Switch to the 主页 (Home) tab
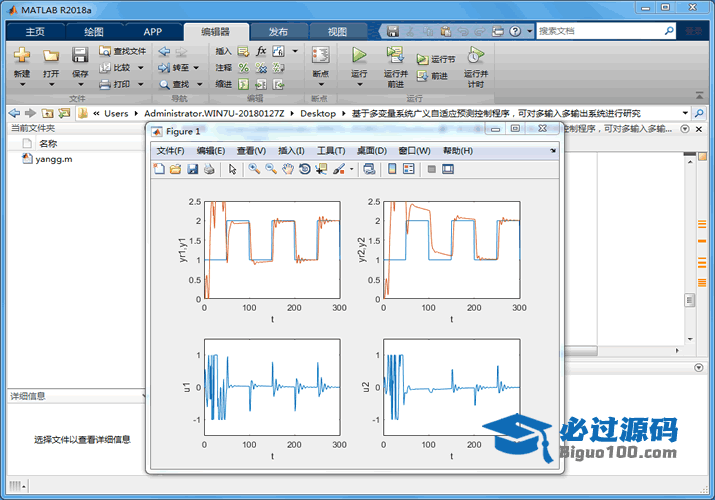The image size is (715, 500). coord(35,31)
